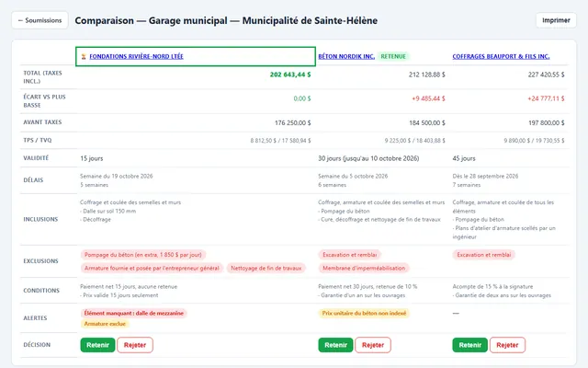Click the 'Armature exclue' alert

[105, 324]
